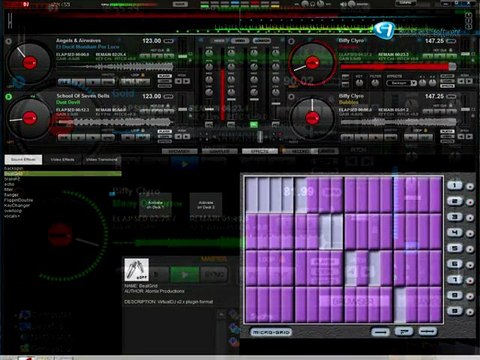The image size is (480, 360).
Task: Toggle BeatGrid row 4 button
Action: (x=455, y=233)
